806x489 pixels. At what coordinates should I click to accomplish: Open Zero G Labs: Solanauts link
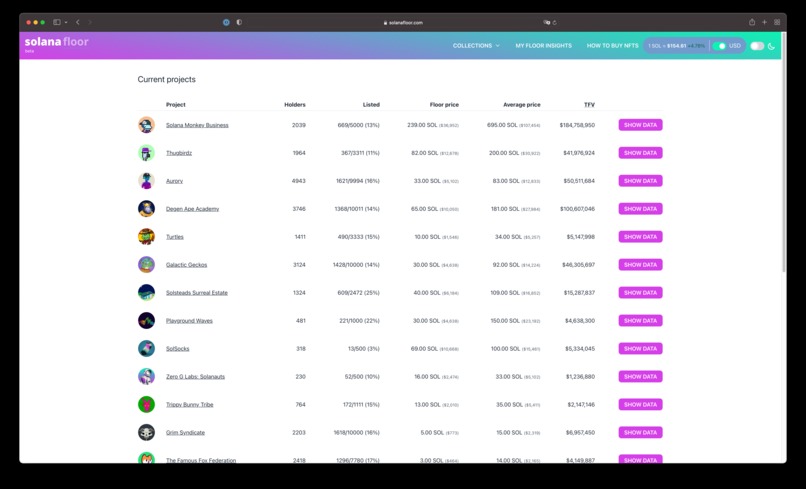[x=195, y=377]
